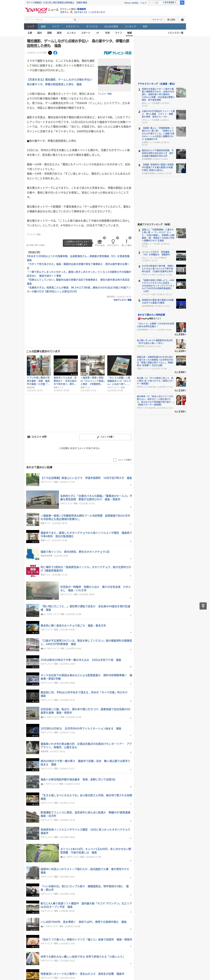Image resolution: width=210 pixels, height=980 pixels.
Task: Share the article on Facebook
Action: [x=55, y=53]
